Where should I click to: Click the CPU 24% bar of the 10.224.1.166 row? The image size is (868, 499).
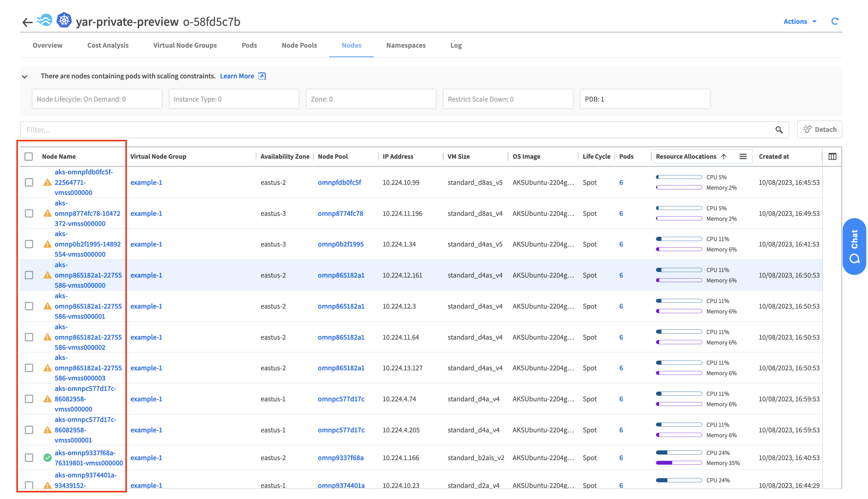(679, 453)
